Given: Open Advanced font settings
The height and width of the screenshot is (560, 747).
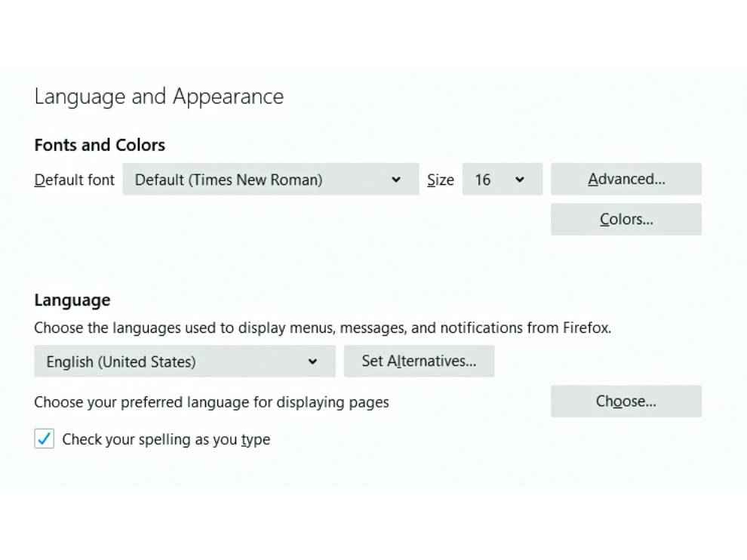Looking at the screenshot, I should 626,179.
